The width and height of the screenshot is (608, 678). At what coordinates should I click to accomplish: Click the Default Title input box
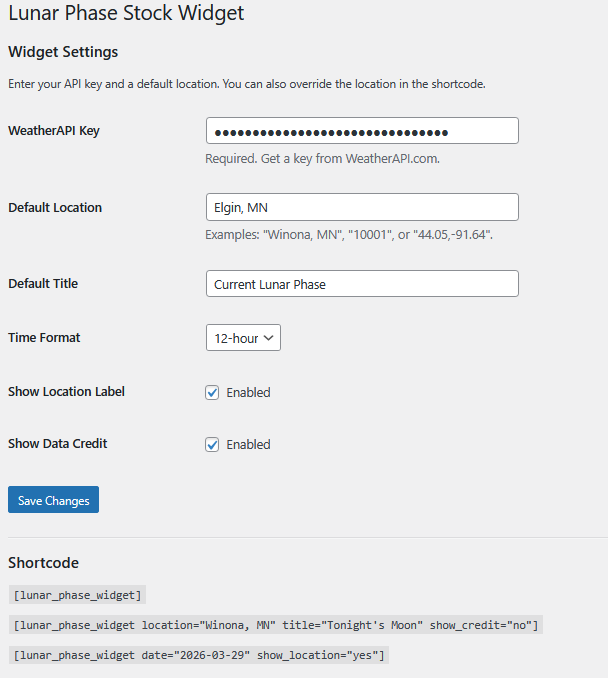click(x=362, y=284)
